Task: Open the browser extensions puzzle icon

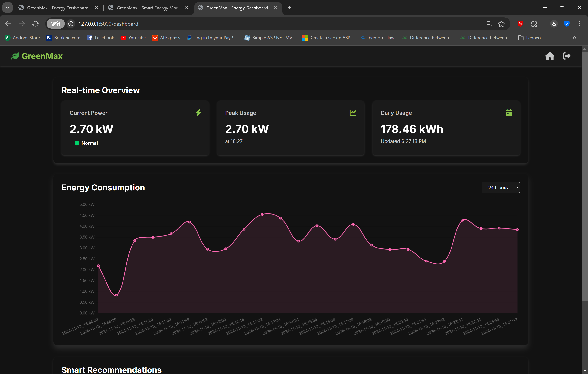Action: 534,24
